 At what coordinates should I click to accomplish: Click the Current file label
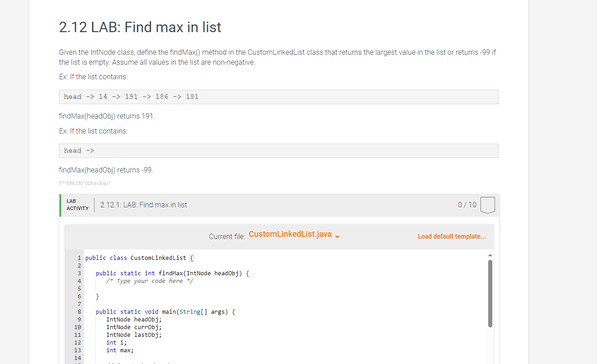tap(227, 236)
